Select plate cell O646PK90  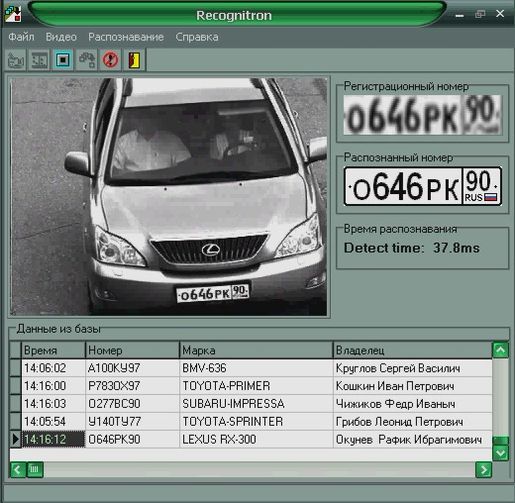click(x=132, y=439)
